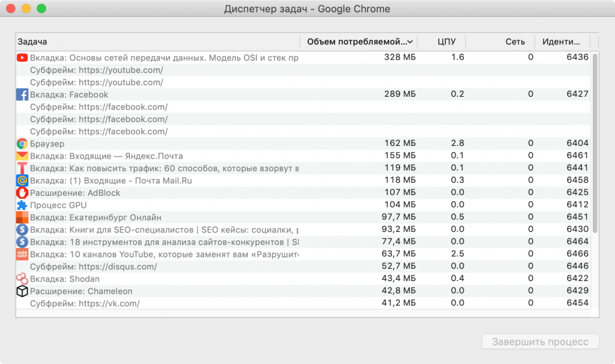615x364 pixels.
Task: Close the task manager window with the red button
Action: pos(11,8)
